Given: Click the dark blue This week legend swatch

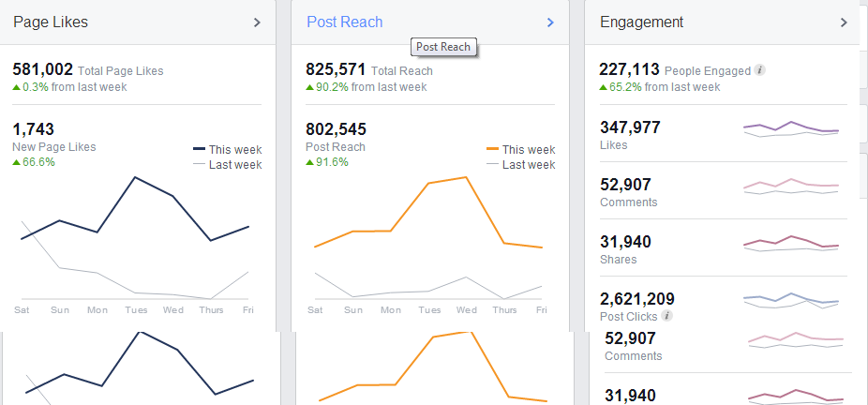Looking at the screenshot, I should pyautogui.click(x=199, y=149).
